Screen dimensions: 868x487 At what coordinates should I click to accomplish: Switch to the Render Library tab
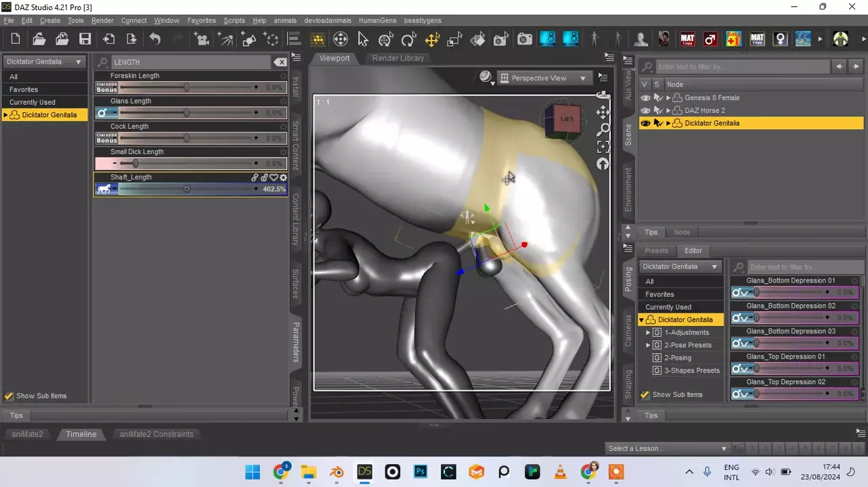(x=397, y=58)
